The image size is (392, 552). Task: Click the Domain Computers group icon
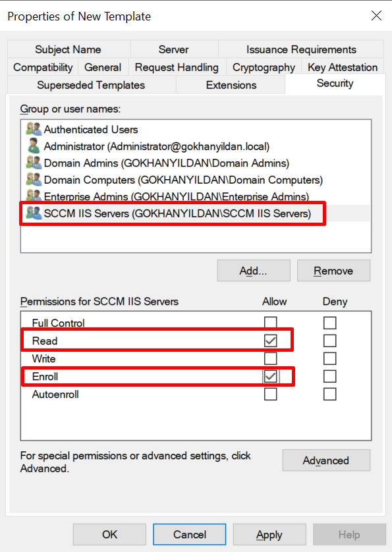coord(34,180)
